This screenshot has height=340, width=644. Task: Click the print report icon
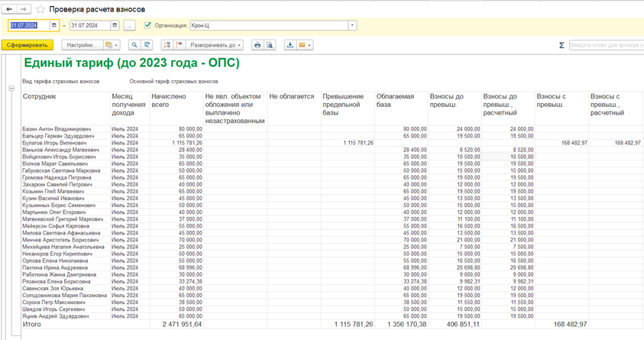coord(257,45)
